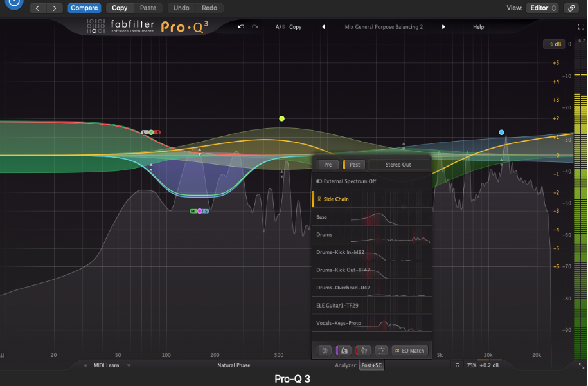Screen dimensions: 588x386
Task: Select next preset via right triangle
Action: [443, 27]
